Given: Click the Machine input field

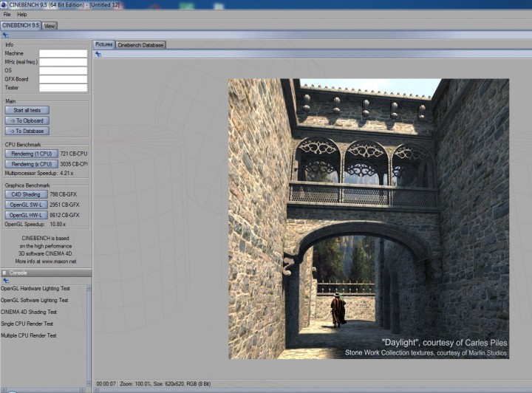Looking at the screenshot, I should point(63,54).
